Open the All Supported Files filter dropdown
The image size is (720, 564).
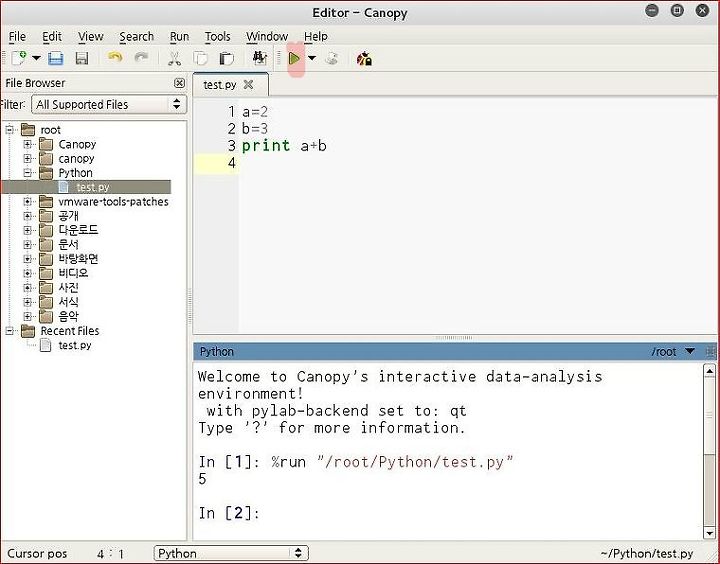(109, 104)
